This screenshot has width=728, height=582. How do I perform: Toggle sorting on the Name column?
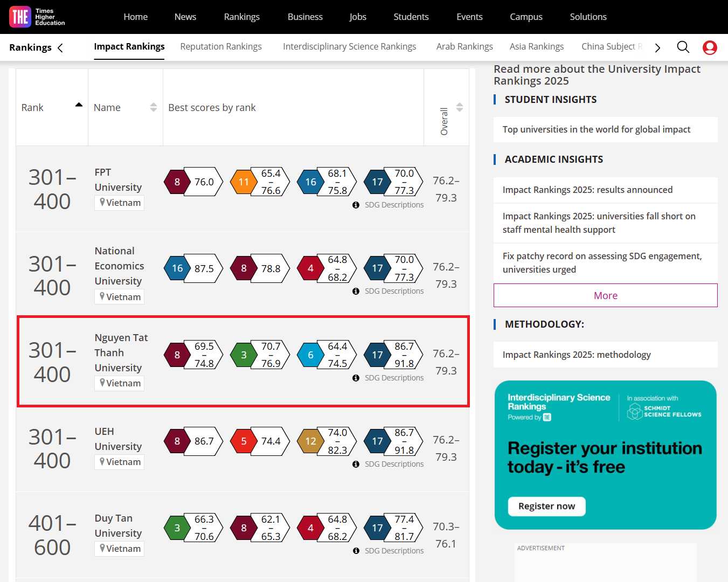coord(154,107)
